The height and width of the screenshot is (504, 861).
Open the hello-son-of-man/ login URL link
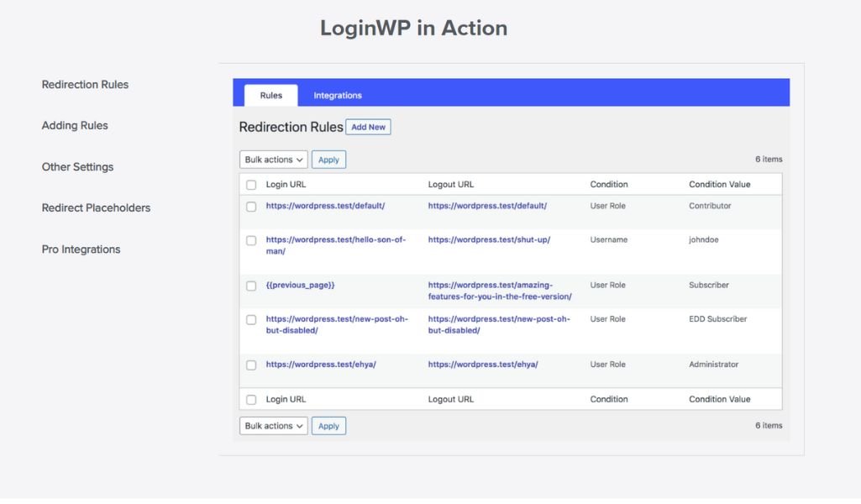pos(335,245)
